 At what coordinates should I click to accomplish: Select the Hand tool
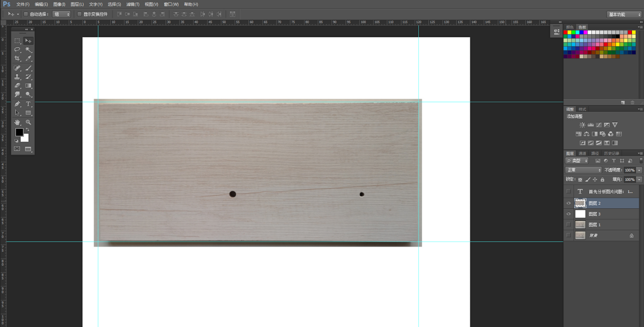17,122
